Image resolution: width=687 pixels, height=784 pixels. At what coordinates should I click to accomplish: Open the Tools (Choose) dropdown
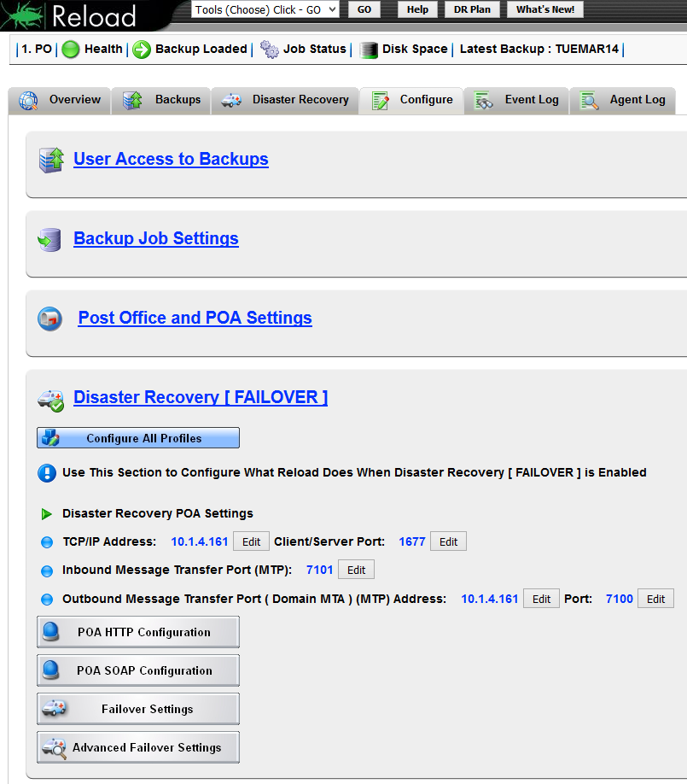click(265, 9)
